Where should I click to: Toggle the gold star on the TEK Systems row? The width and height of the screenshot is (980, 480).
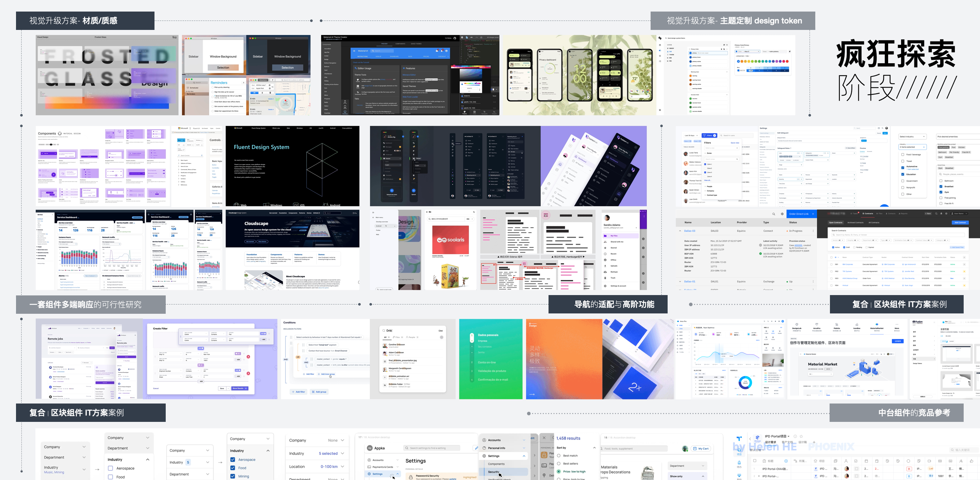coord(964,271)
